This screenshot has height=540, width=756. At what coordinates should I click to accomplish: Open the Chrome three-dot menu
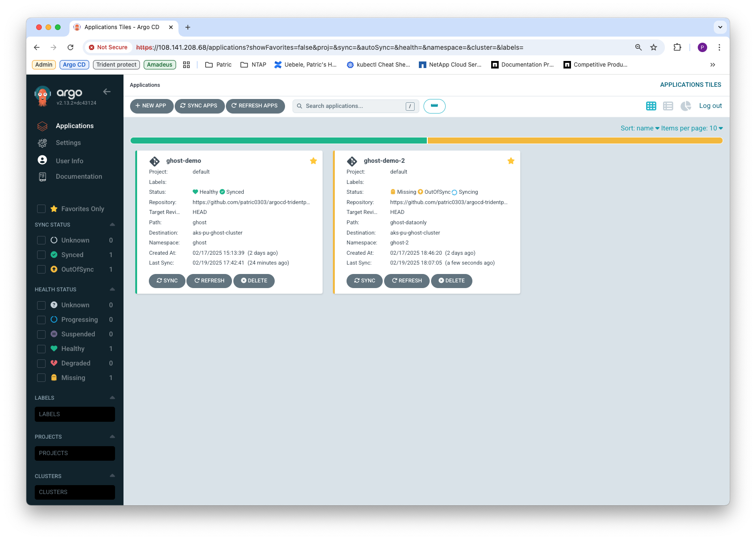click(719, 47)
